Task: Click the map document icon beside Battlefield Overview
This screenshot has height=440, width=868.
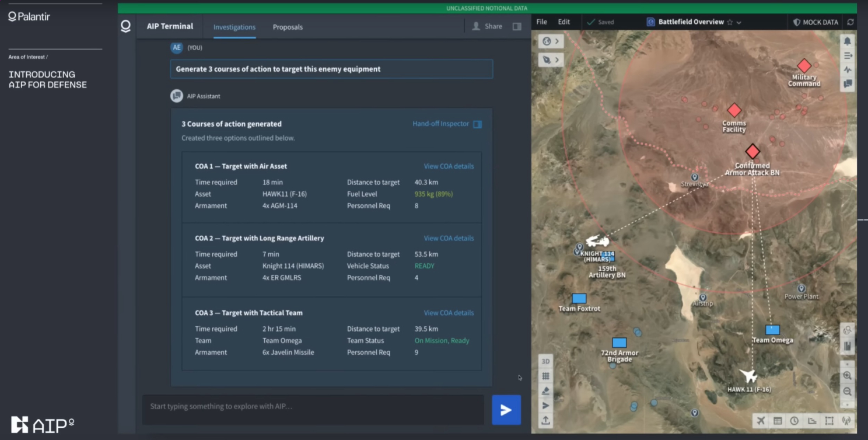Action: point(650,22)
